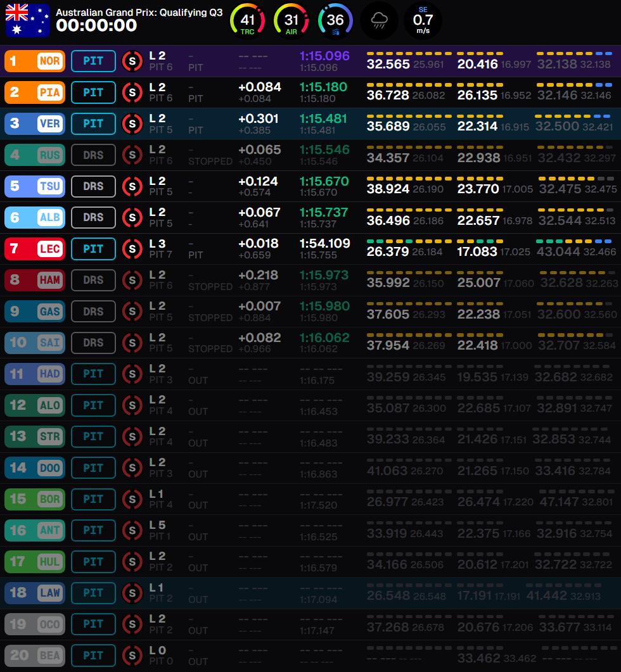621x672 pixels.
Task: Click SAI's lap time 1:16.062
Action: pyautogui.click(x=324, y=338)
